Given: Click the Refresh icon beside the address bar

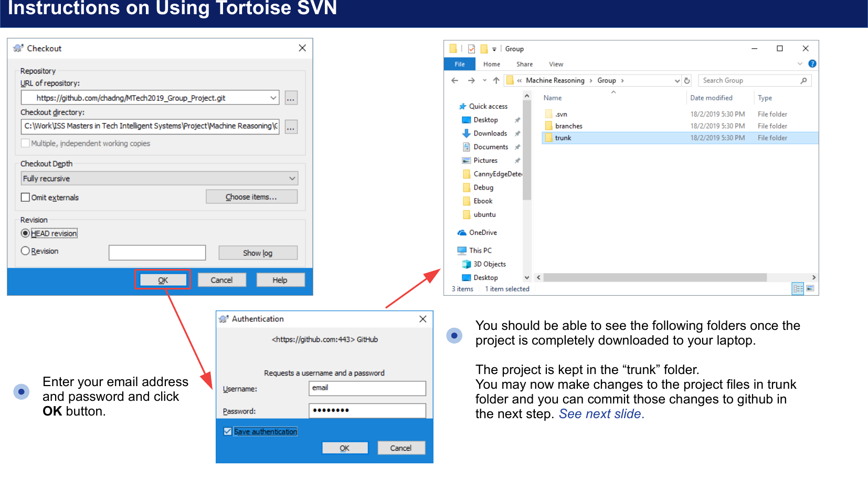Looking at the screenshot, I should point(687,80).
